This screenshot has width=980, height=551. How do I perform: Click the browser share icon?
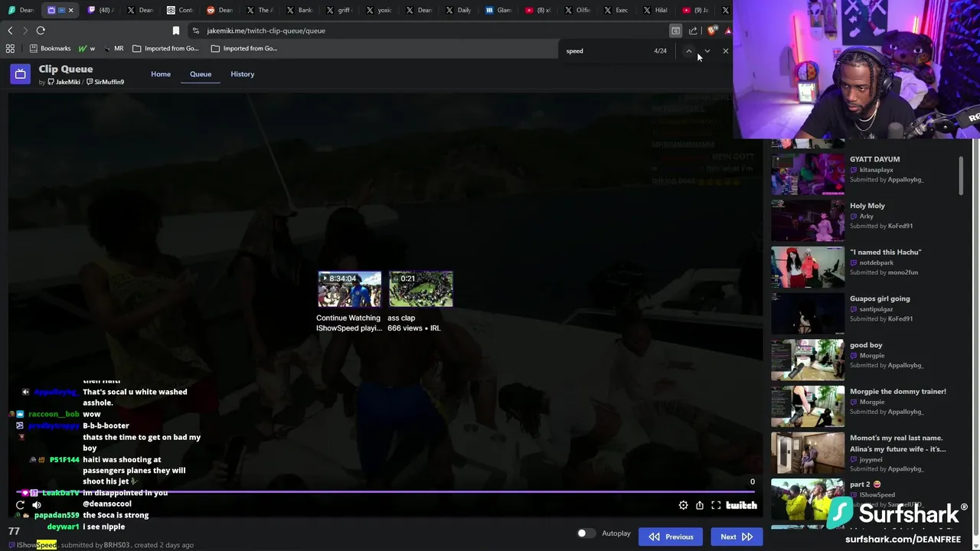click(693, 31)
